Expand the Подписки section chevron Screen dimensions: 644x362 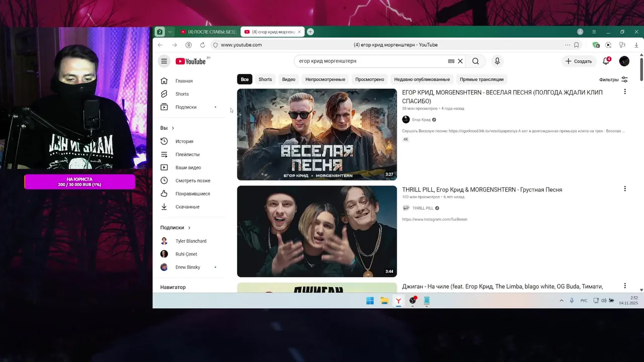point(189,228)
